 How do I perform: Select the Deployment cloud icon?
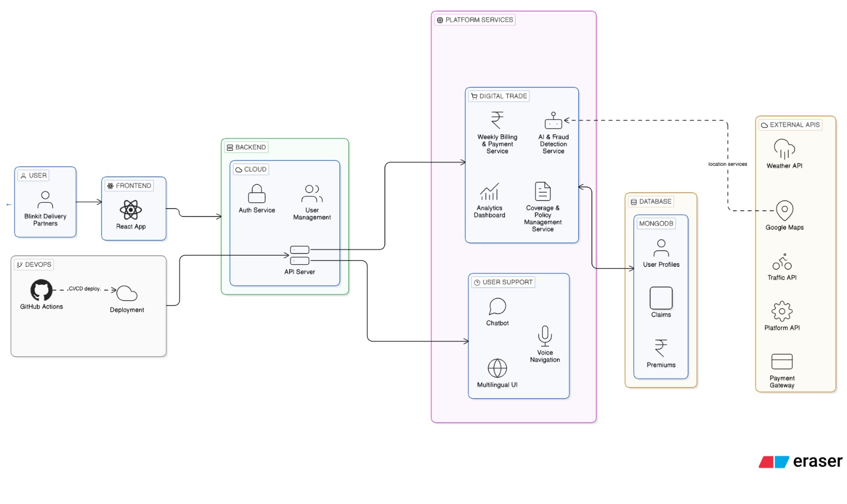click(127, 293)
